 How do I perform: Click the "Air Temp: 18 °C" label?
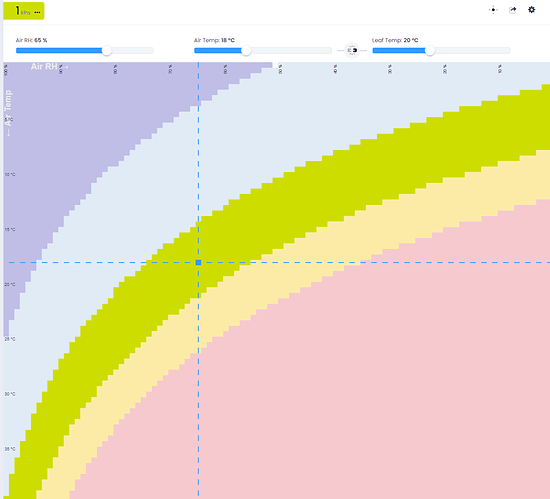pyautogui.click(x=214, y=40)
